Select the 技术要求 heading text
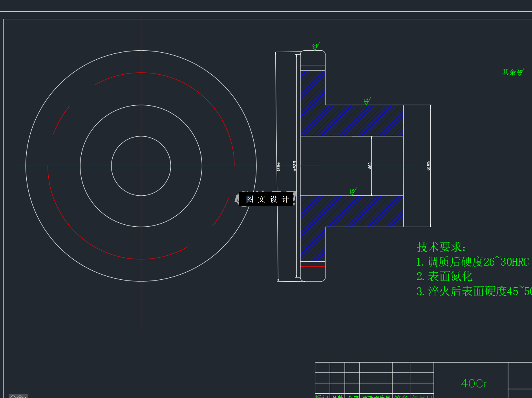 pos(441,247)
